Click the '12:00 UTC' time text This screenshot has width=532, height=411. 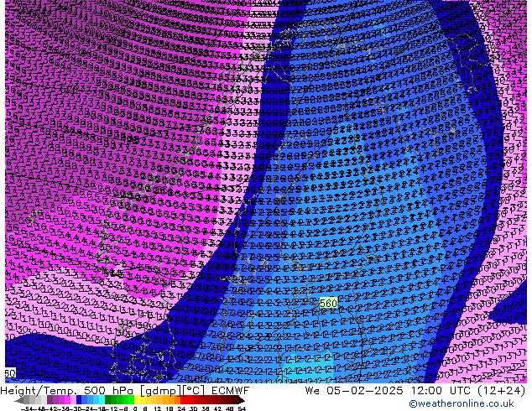tap(441, 391)
